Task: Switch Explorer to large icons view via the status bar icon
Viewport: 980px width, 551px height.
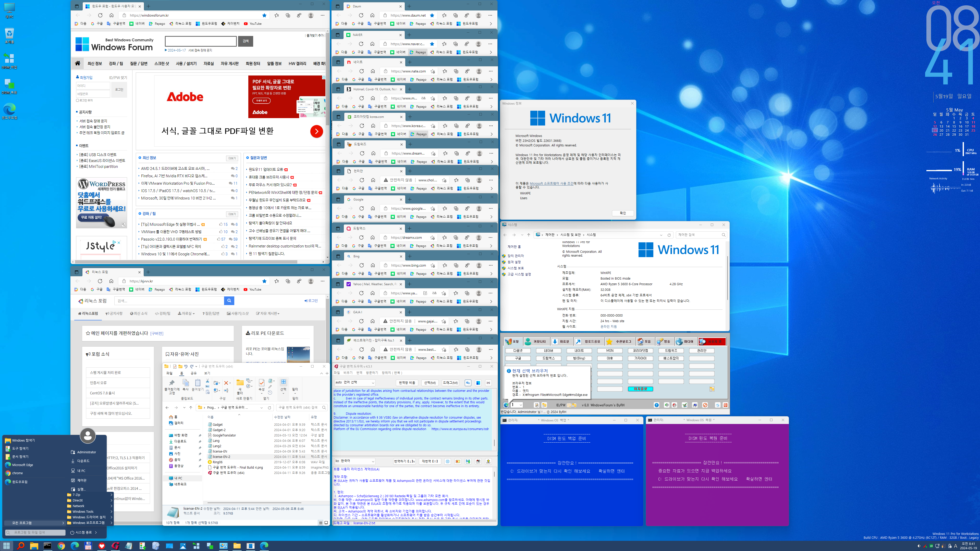Action: (x=326, y=522)
